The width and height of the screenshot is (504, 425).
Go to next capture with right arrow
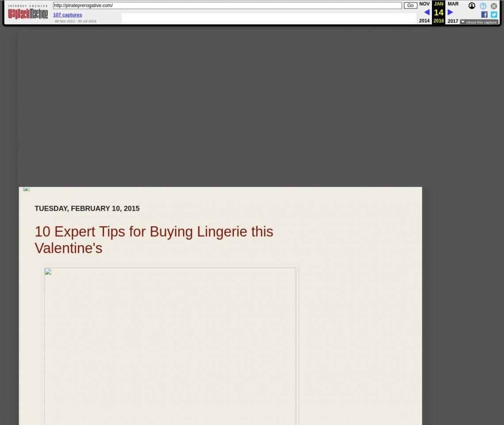click(450, 12)
